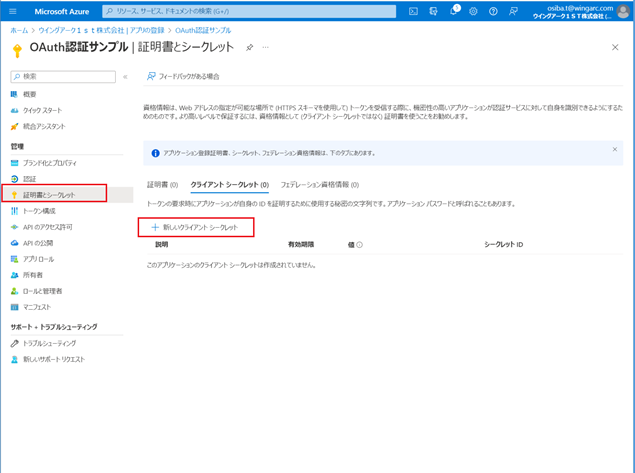The width and height of the screenshot is (635, 473).
Task: Click the マニフェスト icon
Action: (x=14, y=307)
